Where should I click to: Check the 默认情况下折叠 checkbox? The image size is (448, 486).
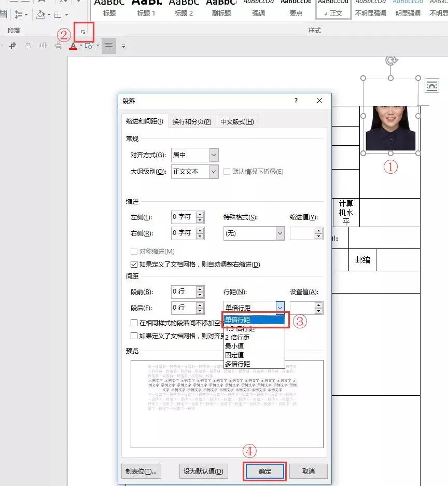click(x=227, y=172)
